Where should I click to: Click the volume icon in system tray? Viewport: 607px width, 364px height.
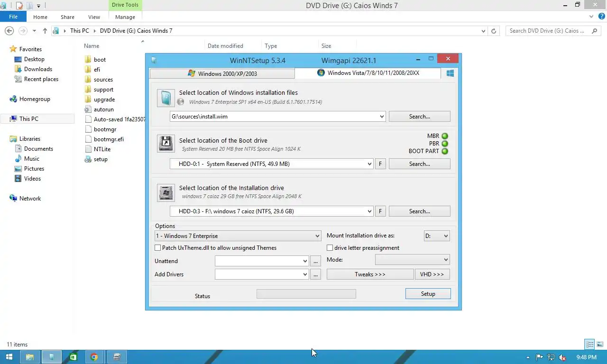[x=562, y=357]
